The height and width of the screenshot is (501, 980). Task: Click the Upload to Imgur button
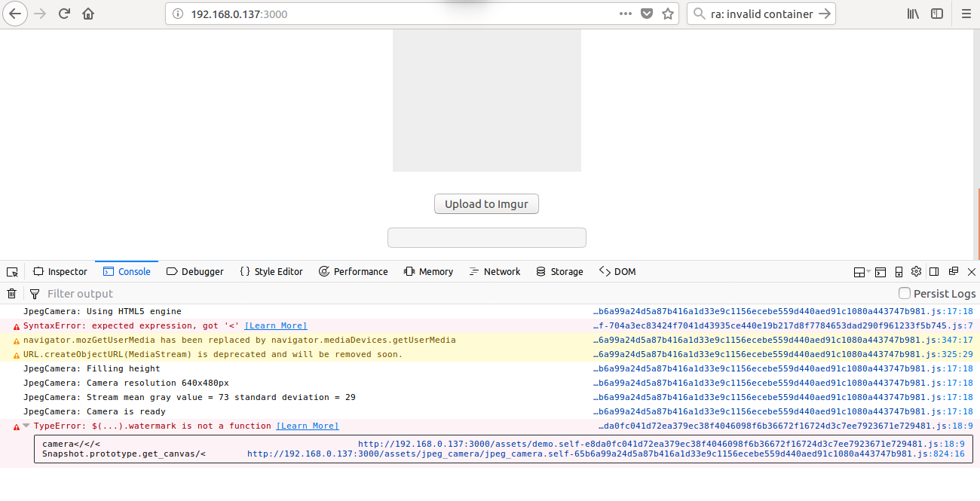486,203
